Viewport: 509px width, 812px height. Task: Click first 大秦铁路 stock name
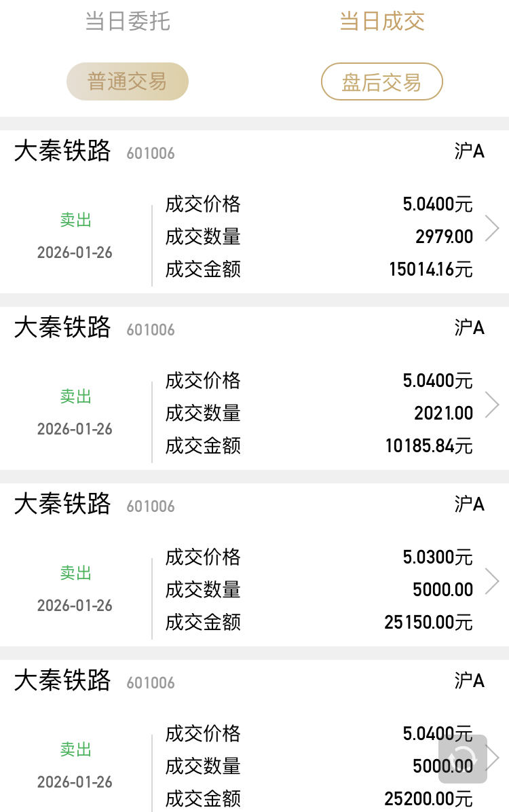tap(62, 151)
